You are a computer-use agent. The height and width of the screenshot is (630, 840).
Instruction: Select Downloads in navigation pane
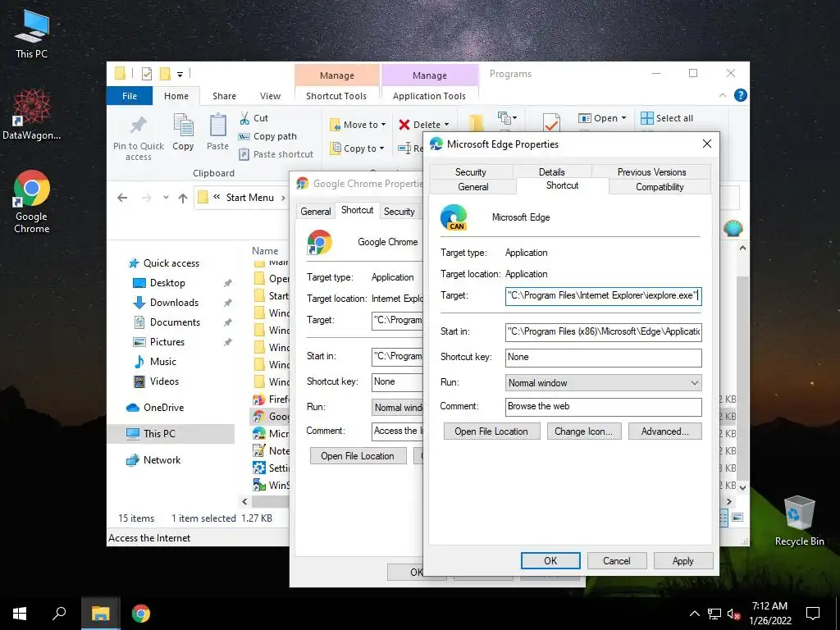(x=174, y=303)
